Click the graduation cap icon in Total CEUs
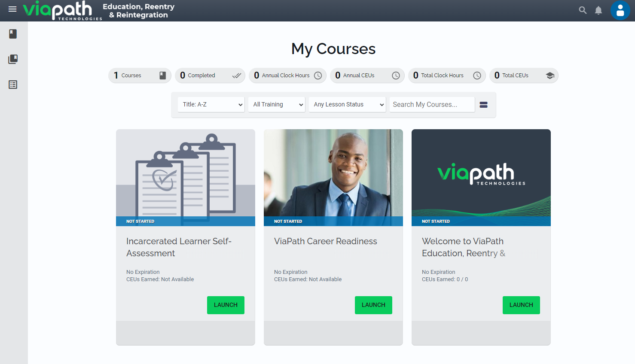Image resolution: width=635 pixels, height=364 pixels. pos(550,76)
